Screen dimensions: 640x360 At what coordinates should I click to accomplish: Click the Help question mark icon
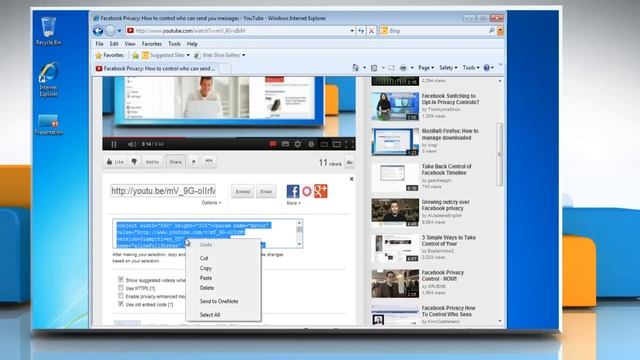(487, 68)
